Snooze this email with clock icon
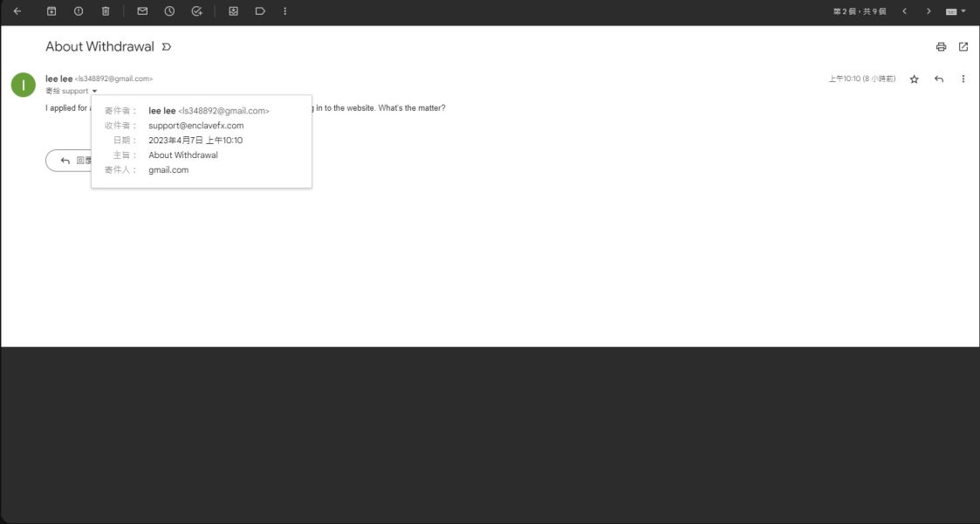This screenshot has width=980, height=524. pyautogui.click(x=169, y=11)
